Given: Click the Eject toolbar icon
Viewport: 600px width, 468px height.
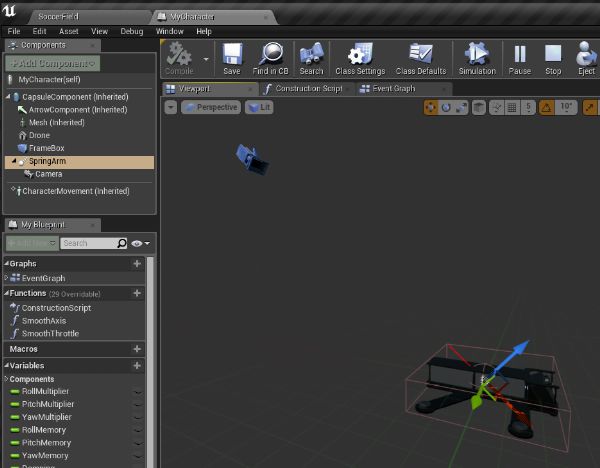Looking at the screenshot, I should click(586, 56).
